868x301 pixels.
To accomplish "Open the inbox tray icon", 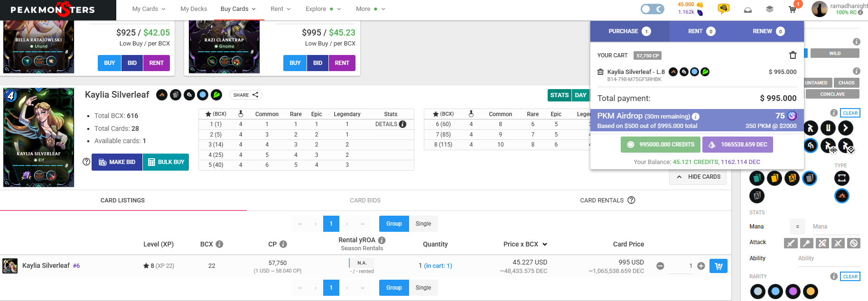I will pyautogui.click(x=748, y=9).
